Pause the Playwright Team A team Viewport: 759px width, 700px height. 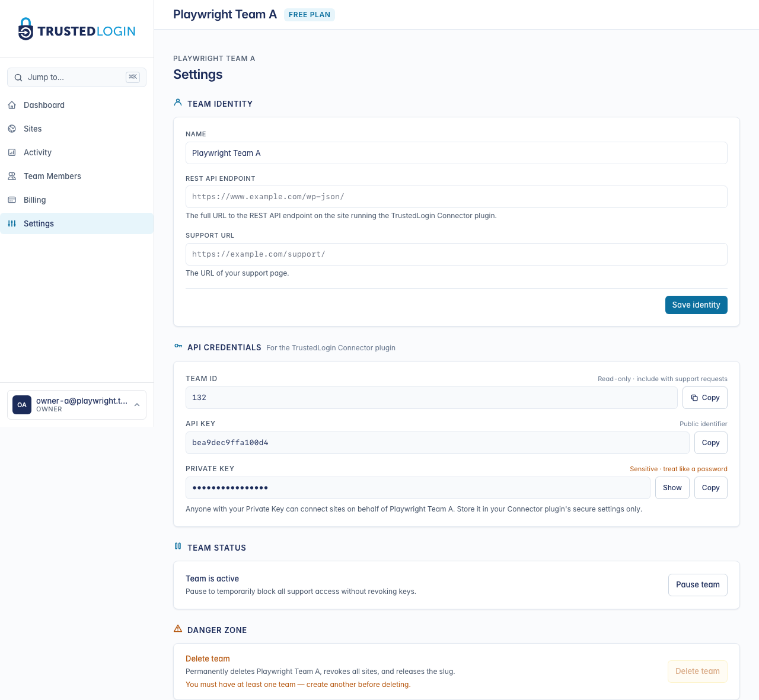coord(697,584)
